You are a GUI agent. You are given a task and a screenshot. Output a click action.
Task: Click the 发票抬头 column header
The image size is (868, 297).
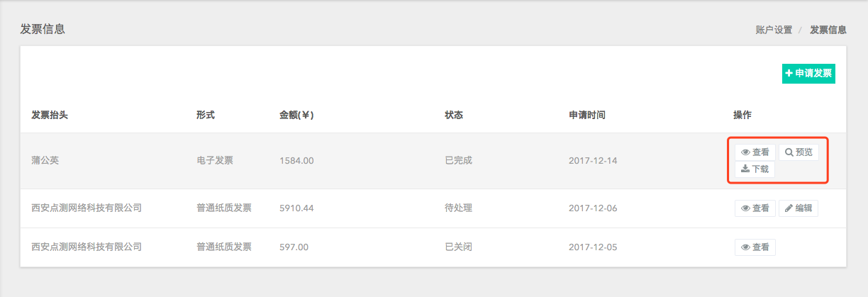point(50,115)
